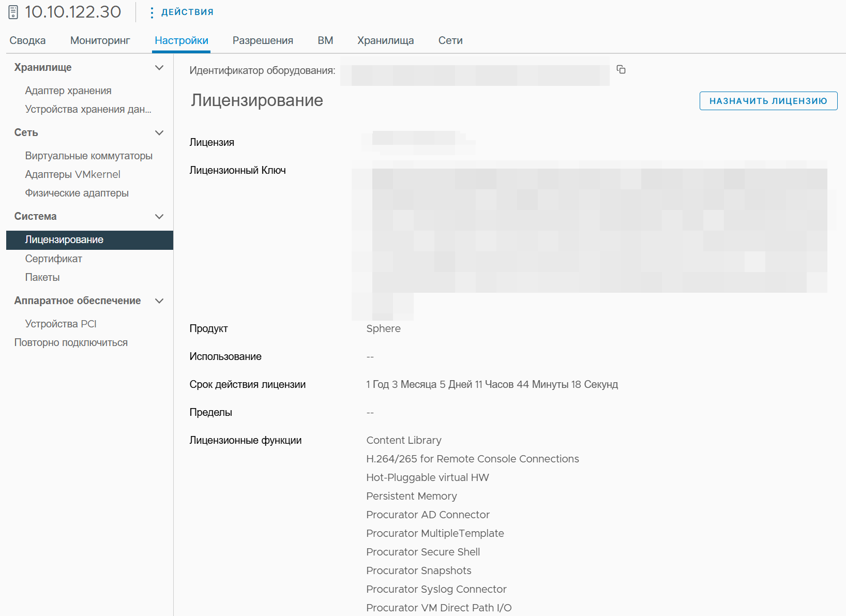Open Устройства PCI in the sidebar
This screenshot has width=846, height=616.
pos(61,324)
